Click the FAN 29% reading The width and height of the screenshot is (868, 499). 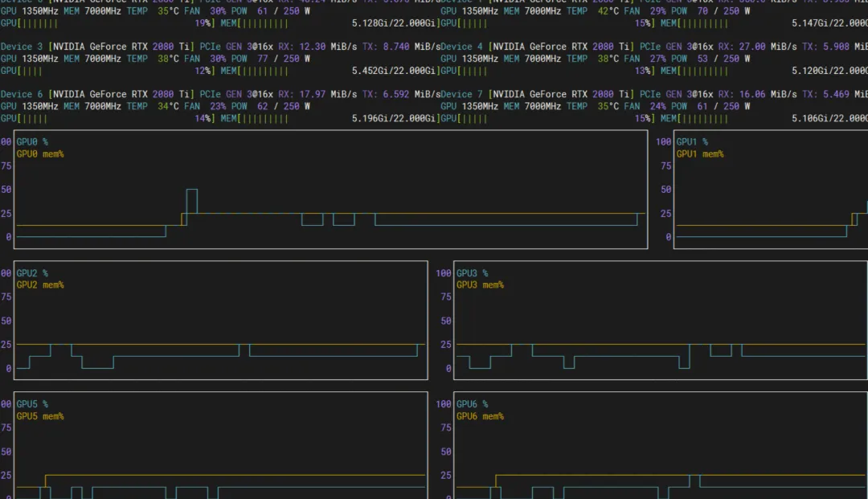click(645, 11)
